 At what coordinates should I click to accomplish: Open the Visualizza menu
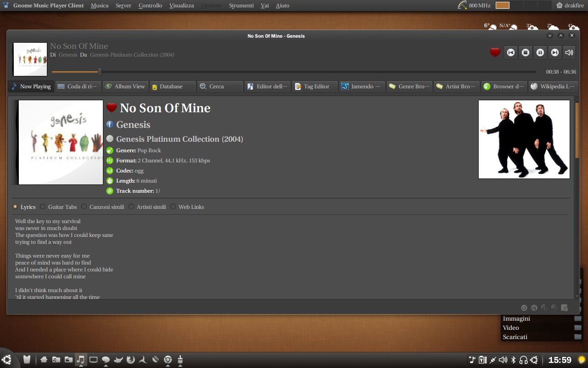[181, 6]
